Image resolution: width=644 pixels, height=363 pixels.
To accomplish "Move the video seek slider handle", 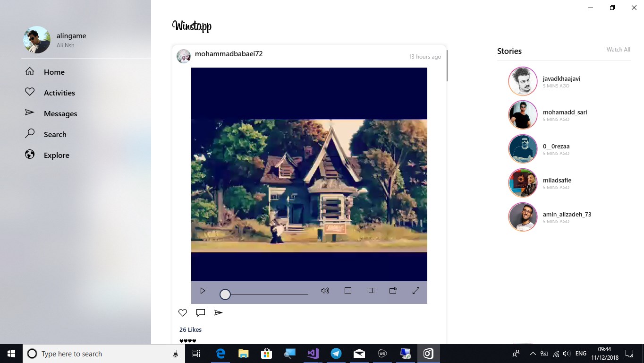I will [x=225, y=294].
